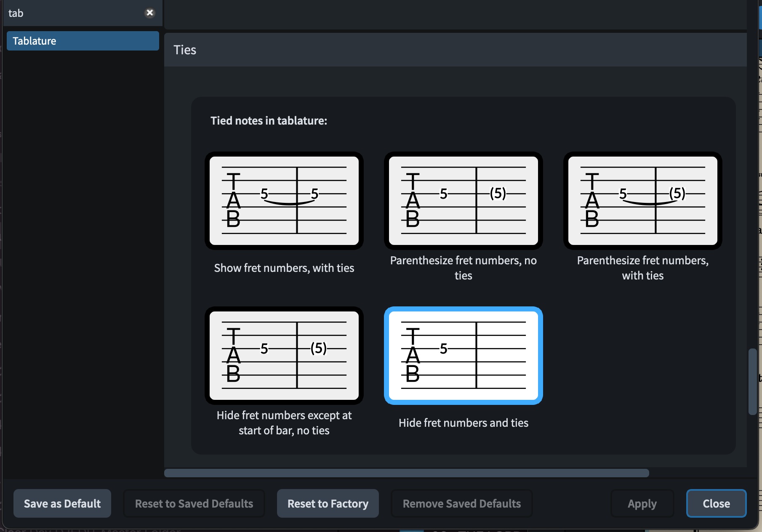Open the Tablature category in sidebar
This screenshot has width=762, height=532.
[83, 41]
